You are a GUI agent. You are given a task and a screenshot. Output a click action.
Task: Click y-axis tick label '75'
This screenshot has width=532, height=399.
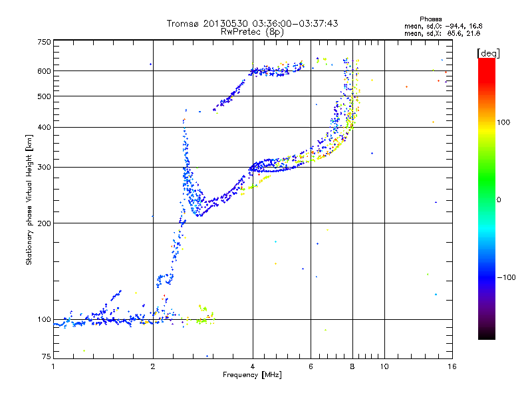coord(47,356)
